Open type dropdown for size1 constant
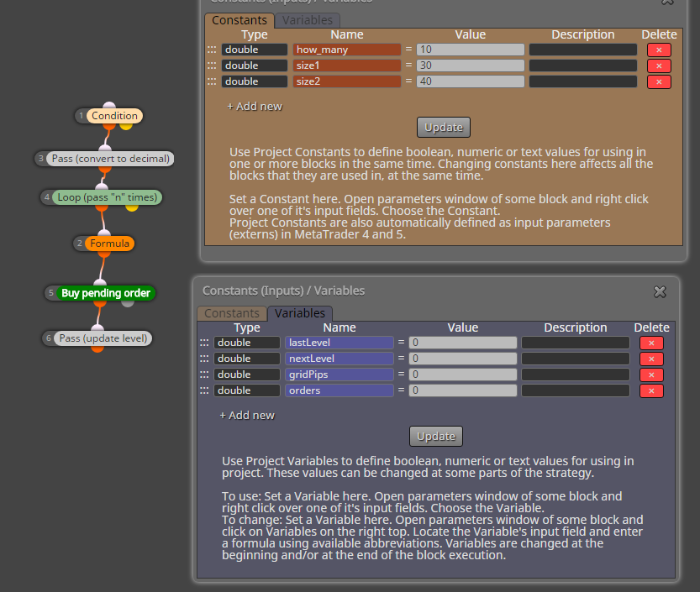The width and height of the screenshot is (700, 592). [x=255, y=65]
